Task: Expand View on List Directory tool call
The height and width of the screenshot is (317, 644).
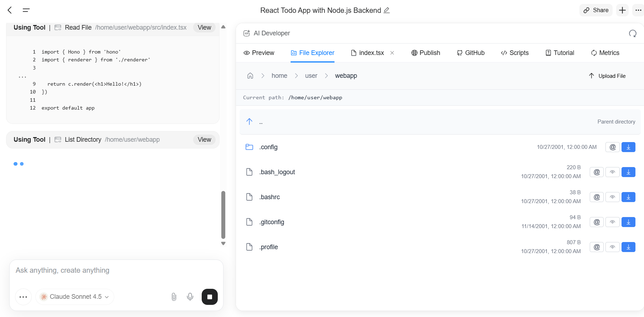Action: 204,140
